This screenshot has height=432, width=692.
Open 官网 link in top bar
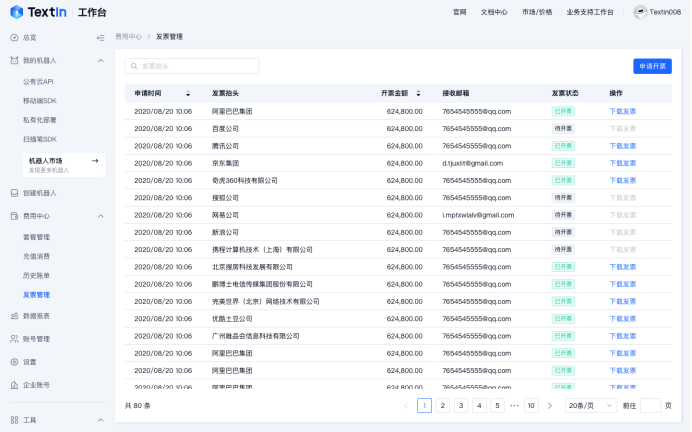459,12
